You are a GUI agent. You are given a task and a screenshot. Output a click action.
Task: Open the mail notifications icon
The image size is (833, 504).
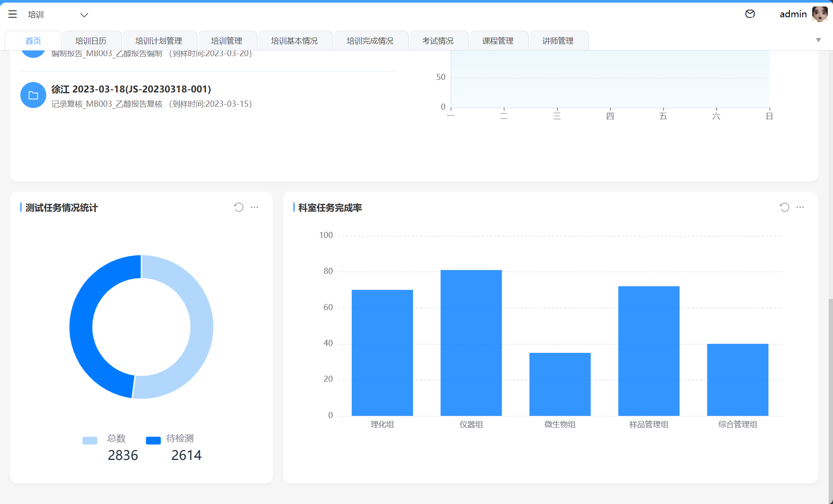[750, 14]
